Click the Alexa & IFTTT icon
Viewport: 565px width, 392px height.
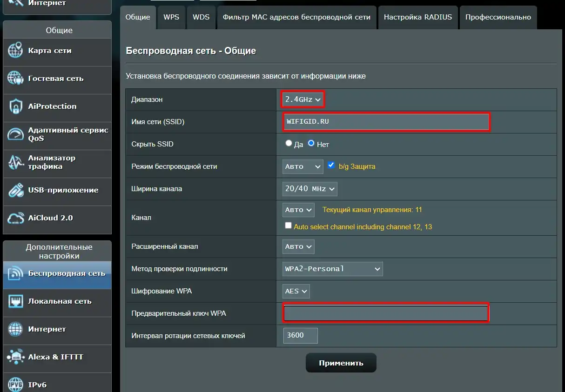point(15,357)
